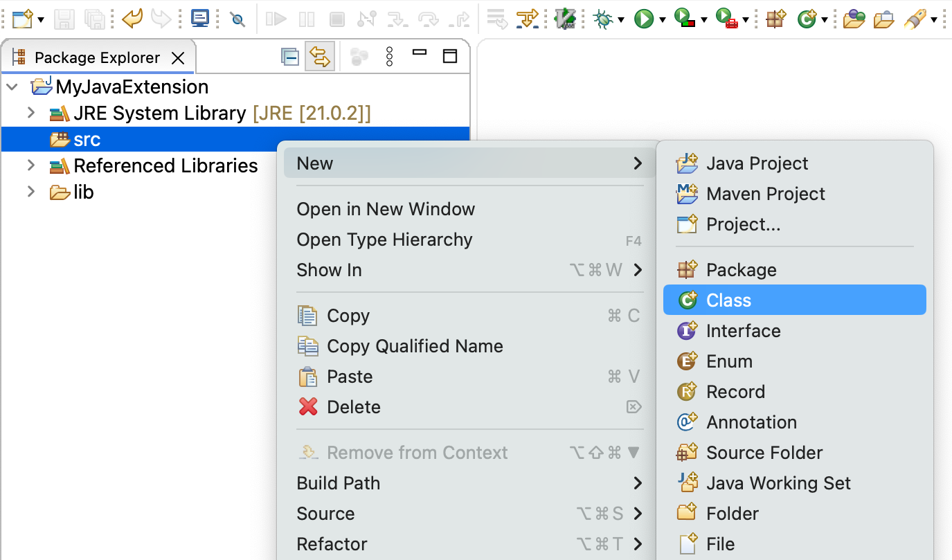Open the New Java Class dropdown arrow
Screen dimensions: 952x560
point(825,19)
